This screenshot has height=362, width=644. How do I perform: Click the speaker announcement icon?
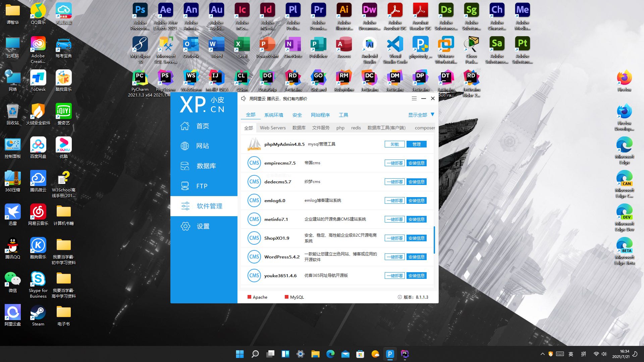(x=244, y=99)
